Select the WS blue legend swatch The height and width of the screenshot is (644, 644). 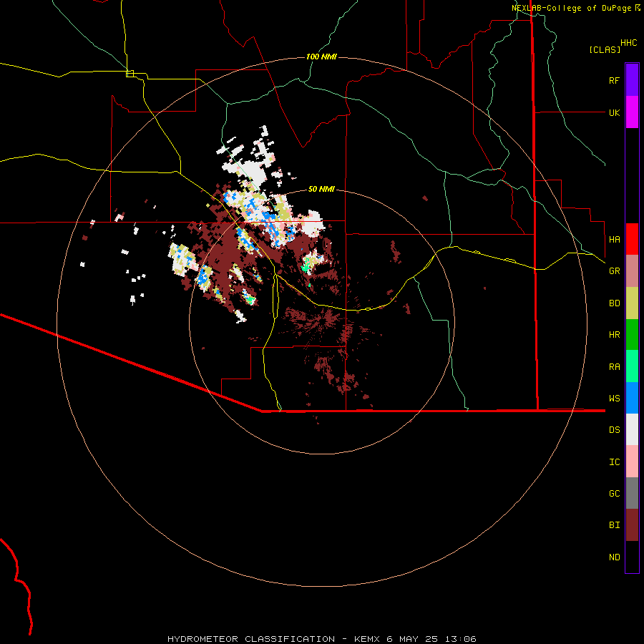tap(632, 398)
